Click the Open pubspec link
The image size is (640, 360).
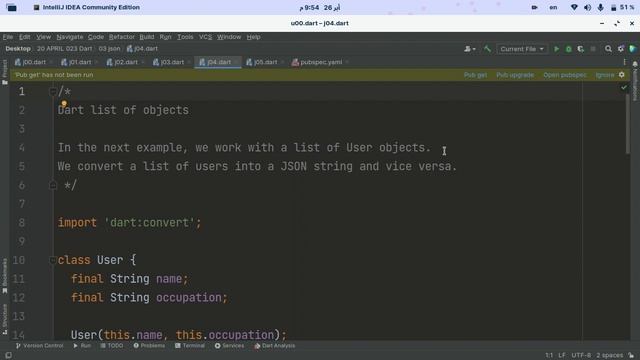[565, 75]
